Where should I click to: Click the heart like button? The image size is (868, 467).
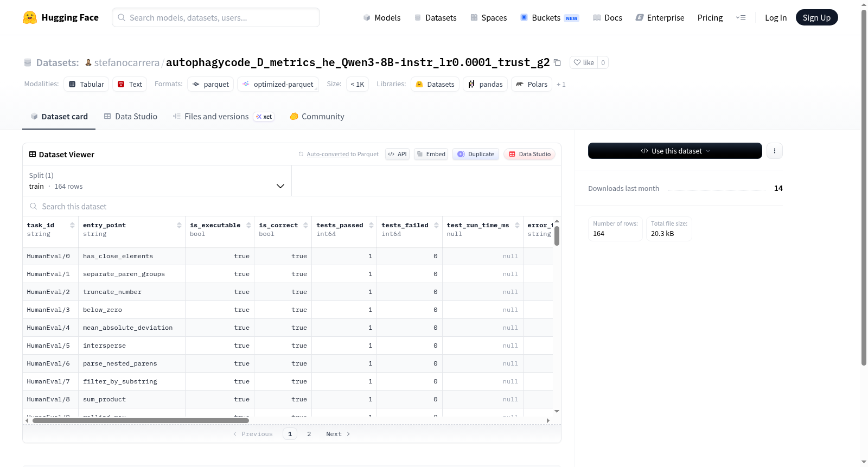click(x=584, y=62)
